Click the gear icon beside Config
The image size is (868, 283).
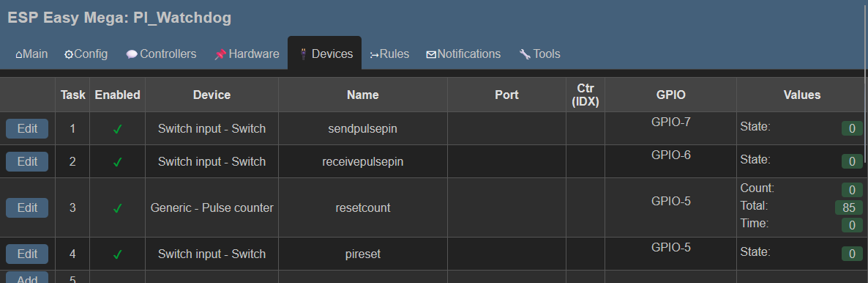point(69,54)
